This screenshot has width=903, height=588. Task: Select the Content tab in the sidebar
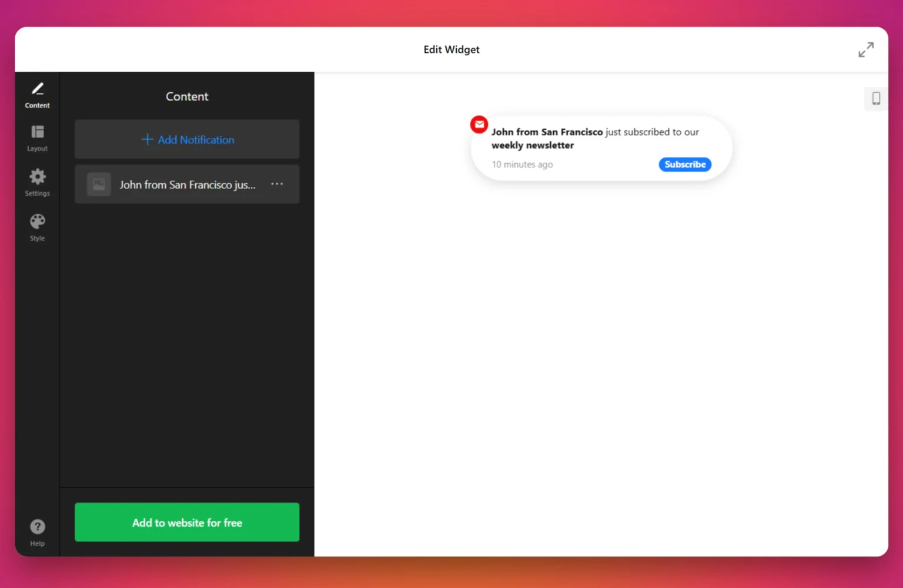click(x=37, y=95)
